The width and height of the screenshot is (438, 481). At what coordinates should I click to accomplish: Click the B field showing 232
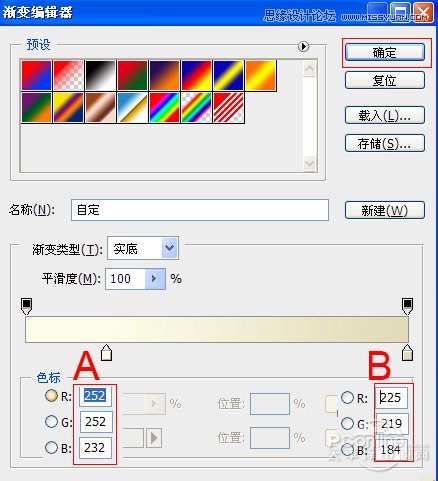(96, 448)
